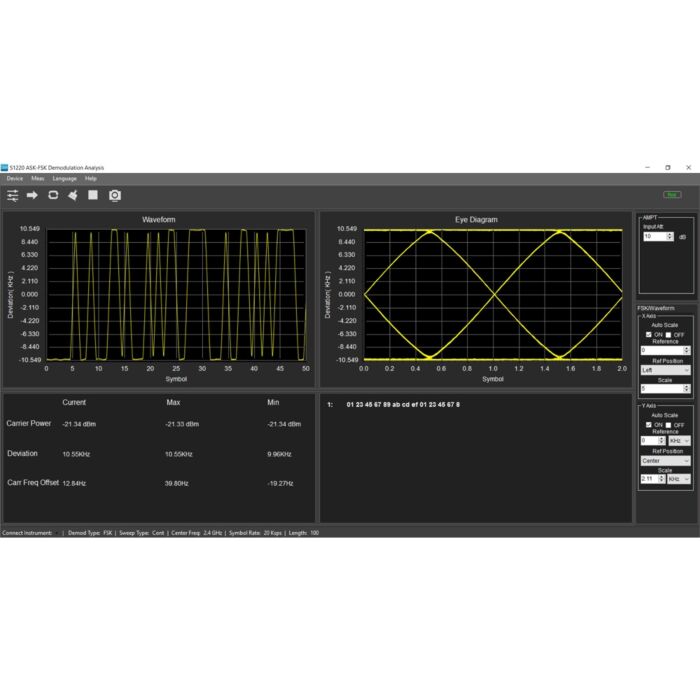Click the continuous sweep loop icon
700x700 pixels.
(53, 195)
